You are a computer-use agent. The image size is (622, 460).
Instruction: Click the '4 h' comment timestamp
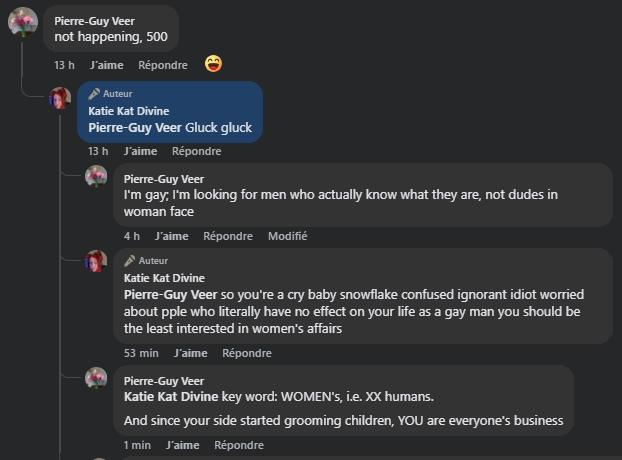132,236
